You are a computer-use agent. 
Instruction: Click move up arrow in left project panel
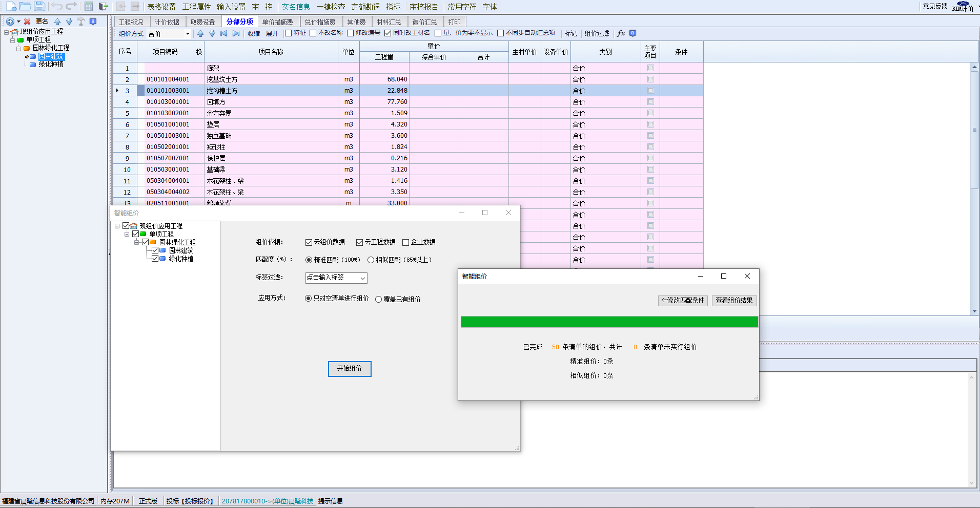57,22
